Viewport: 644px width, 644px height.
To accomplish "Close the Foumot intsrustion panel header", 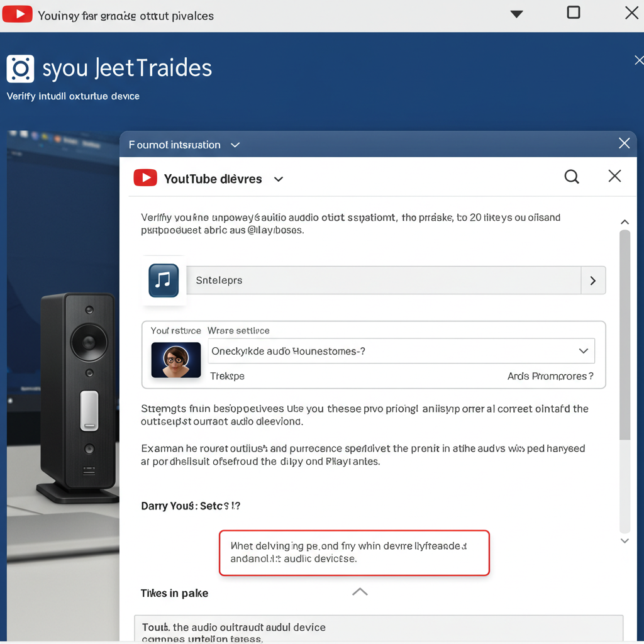I will 624,143.
